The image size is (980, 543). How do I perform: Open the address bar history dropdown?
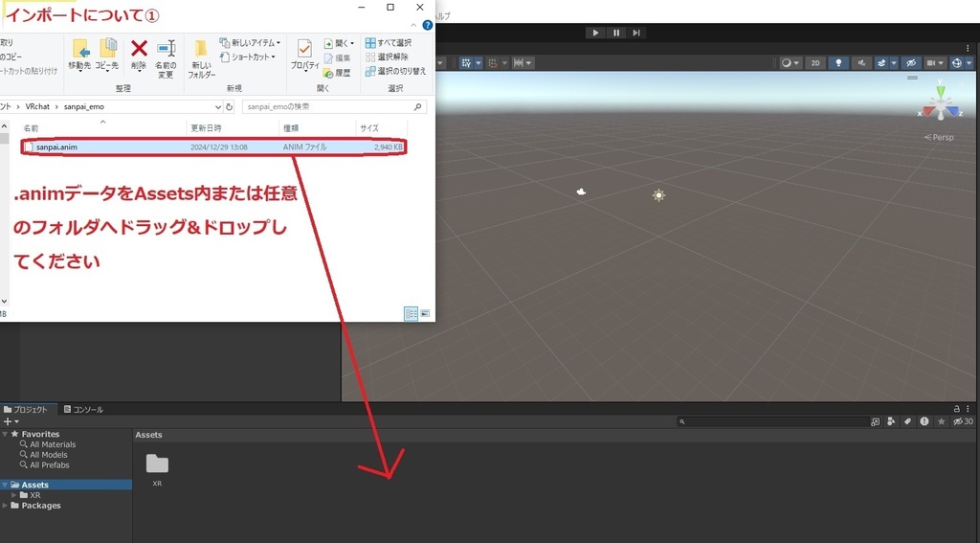click(217, 107)
